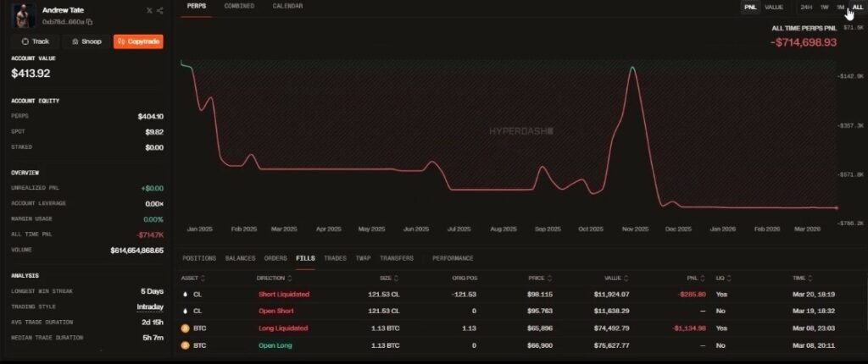The height and width of the screenshot is (364, 868).
Task: Click the Open Long direction text
Action: (x=275, y=345)
